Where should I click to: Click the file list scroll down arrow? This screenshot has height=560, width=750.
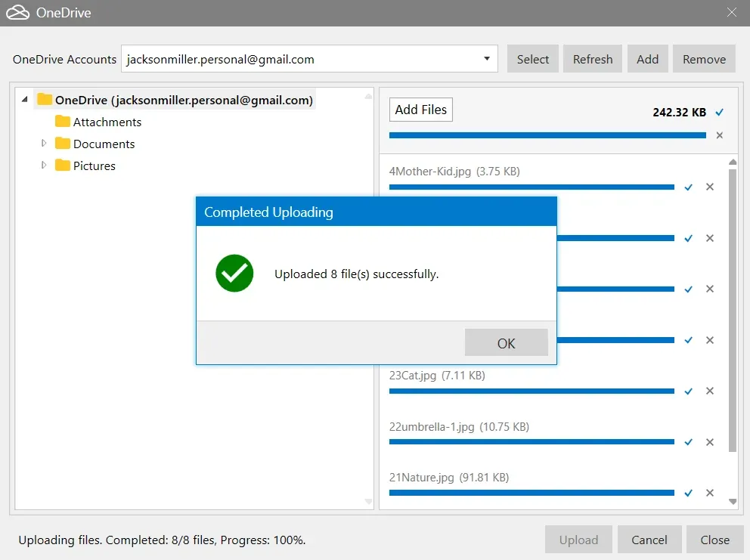(x=733, y=502)
